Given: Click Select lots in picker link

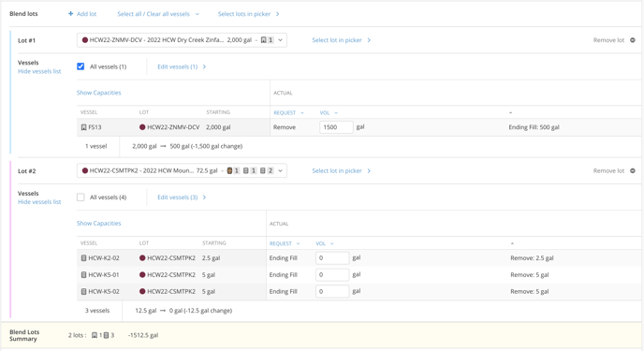Looking at the screenshot, I should click(x=244, y=13).
